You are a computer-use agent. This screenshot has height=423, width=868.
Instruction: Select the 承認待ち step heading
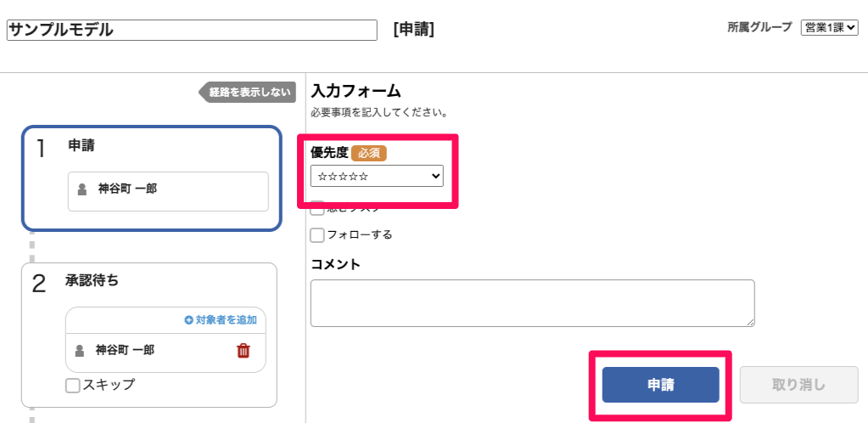coord(92,280)
